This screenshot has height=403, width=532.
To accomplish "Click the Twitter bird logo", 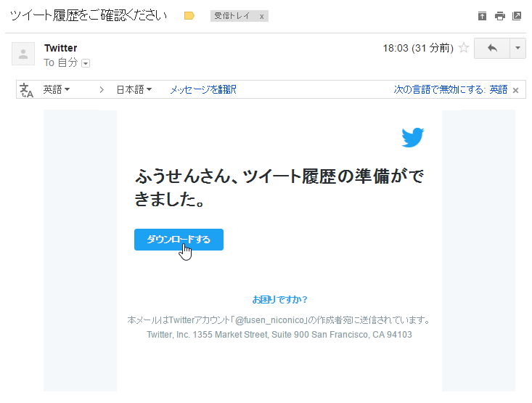I will coord(412,137).
